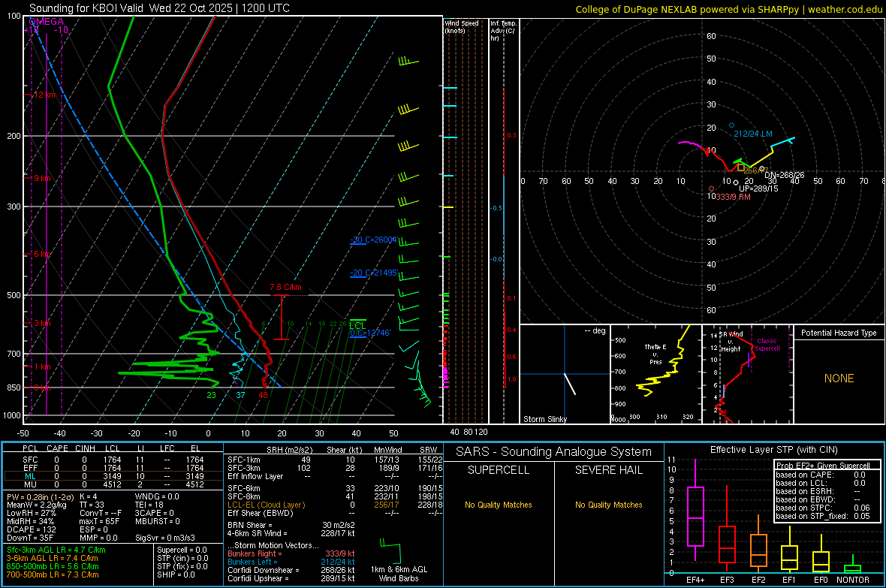Select the SFC parcel row
The width and height of the screenshot is (886, 588).
pyautogui.click(x=112, y=460)
